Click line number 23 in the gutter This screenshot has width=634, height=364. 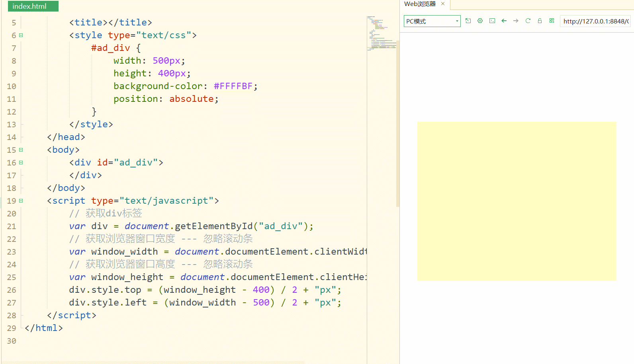pos(12,251)
